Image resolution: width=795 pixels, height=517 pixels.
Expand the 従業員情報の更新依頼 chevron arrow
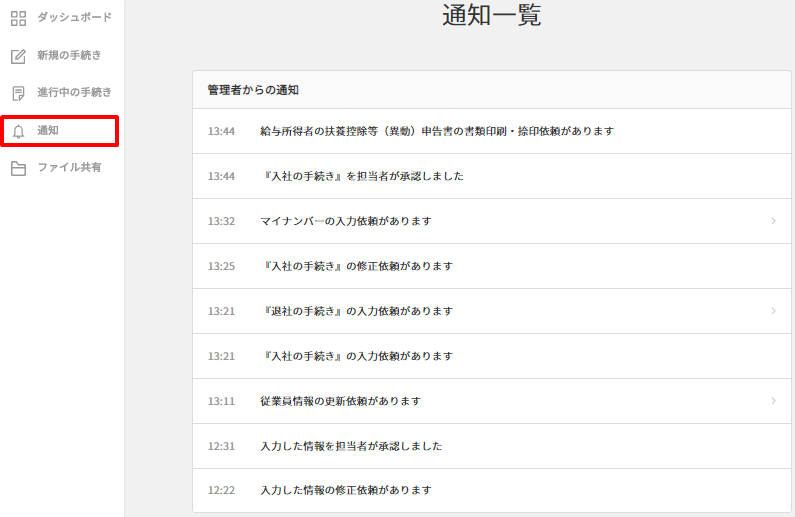[773, 401]
